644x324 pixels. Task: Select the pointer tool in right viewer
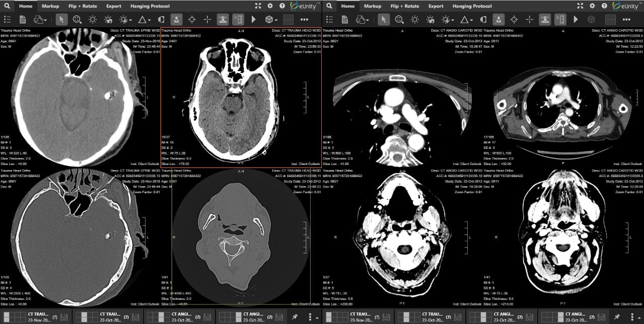384,20
